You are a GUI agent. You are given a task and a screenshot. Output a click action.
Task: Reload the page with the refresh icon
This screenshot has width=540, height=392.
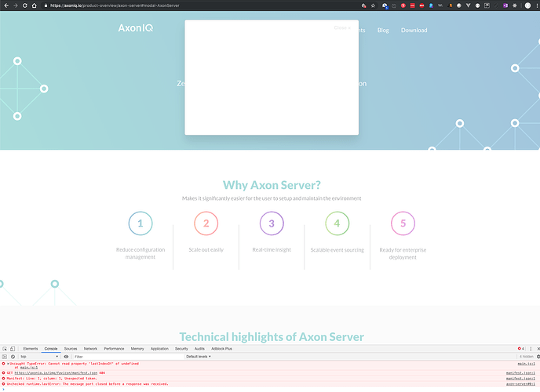(25, 5)
